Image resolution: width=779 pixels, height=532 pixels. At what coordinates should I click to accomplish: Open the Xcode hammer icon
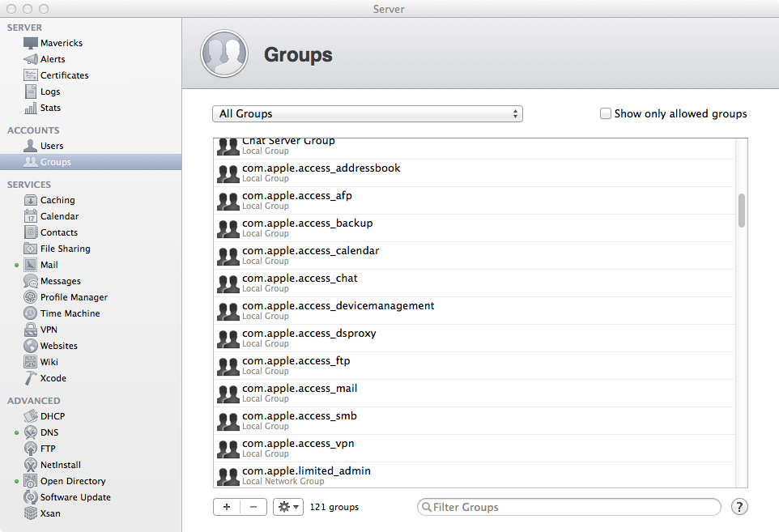click(x=30, y=378)
